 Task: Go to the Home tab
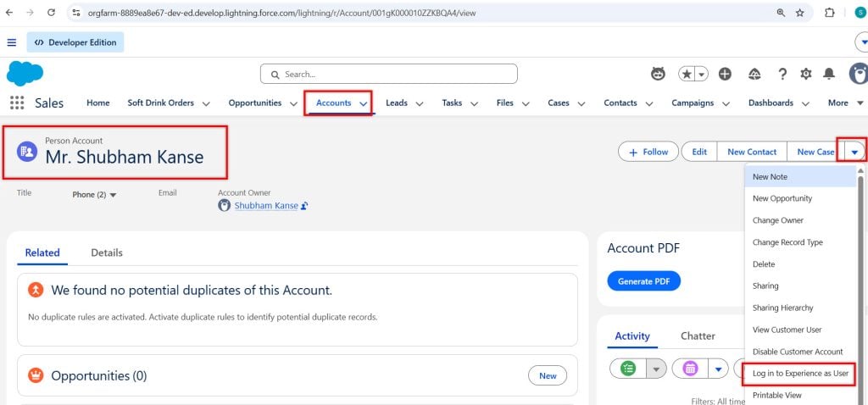tap(98, 103)
